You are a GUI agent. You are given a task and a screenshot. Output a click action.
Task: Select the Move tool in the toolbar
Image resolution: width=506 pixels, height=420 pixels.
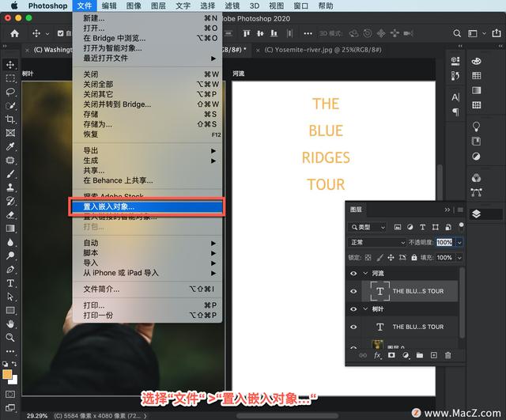tap(10, 65)
